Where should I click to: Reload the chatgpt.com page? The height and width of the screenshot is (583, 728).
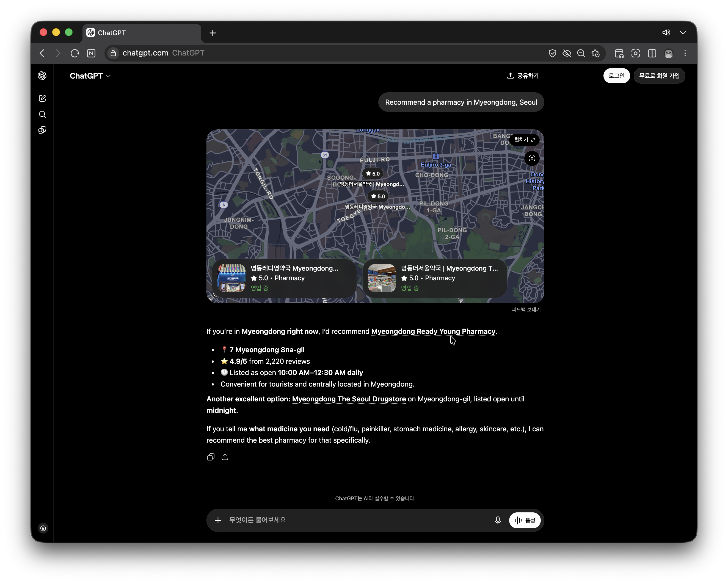(x=75, y=53)
